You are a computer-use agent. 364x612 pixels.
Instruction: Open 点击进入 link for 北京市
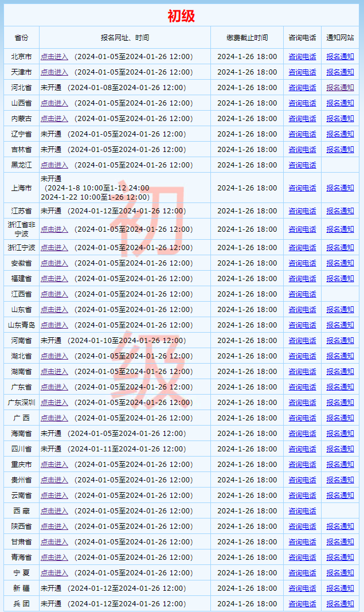click(x=54, y=57)
